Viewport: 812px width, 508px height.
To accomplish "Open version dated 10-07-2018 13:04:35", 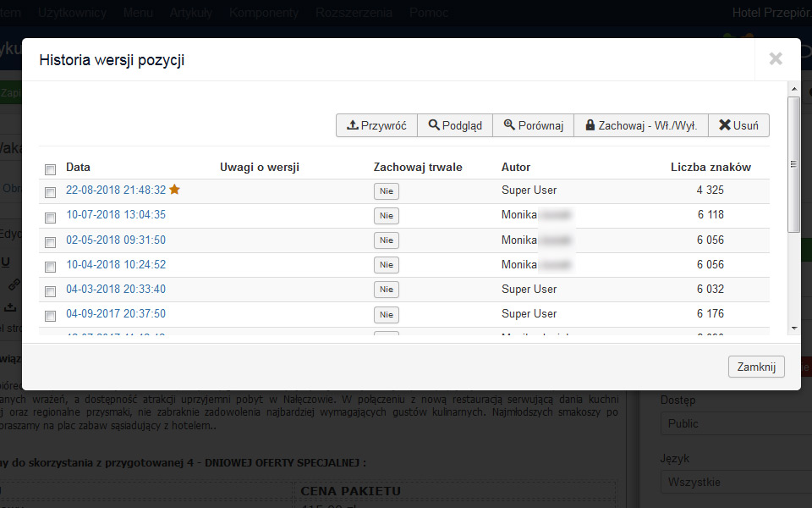I will pos(116,214).
